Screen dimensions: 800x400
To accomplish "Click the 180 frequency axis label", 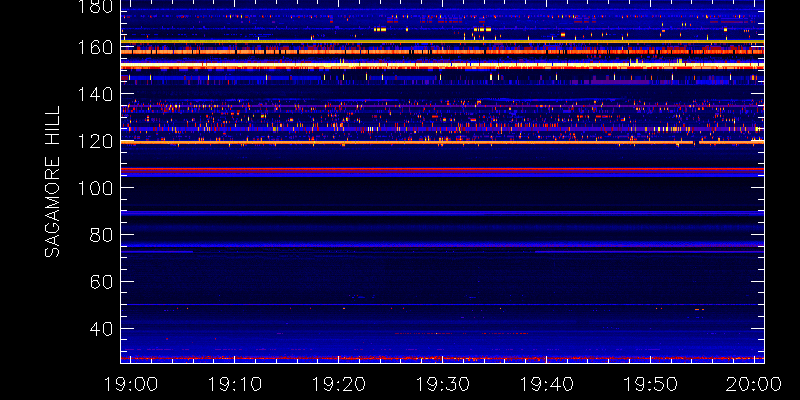I will tap(94, 7).
